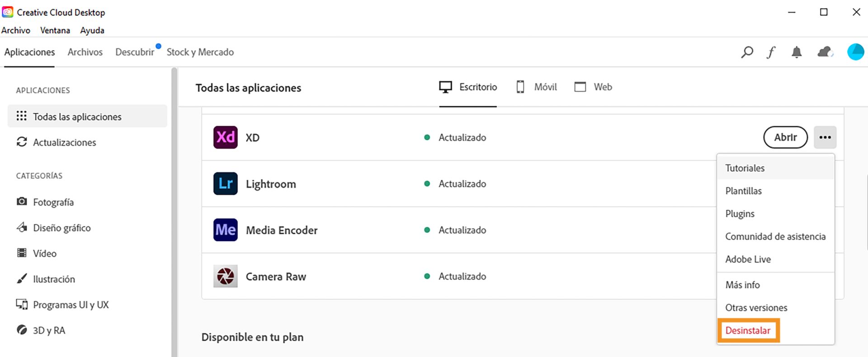Click the Media Encoder app name
The image size is (868, 357).
coord(282,230)
